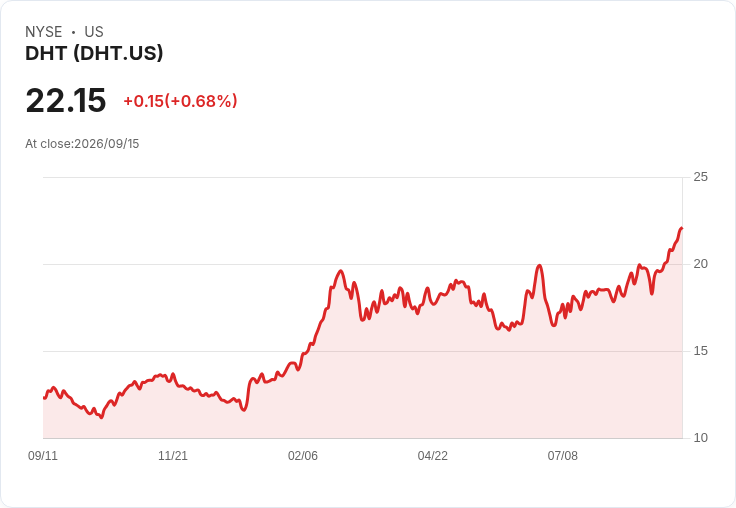Image resolution: width=736 pixels, height=508 pixels.
Task: Click the 15 price axis label
Action: point(700,351)
